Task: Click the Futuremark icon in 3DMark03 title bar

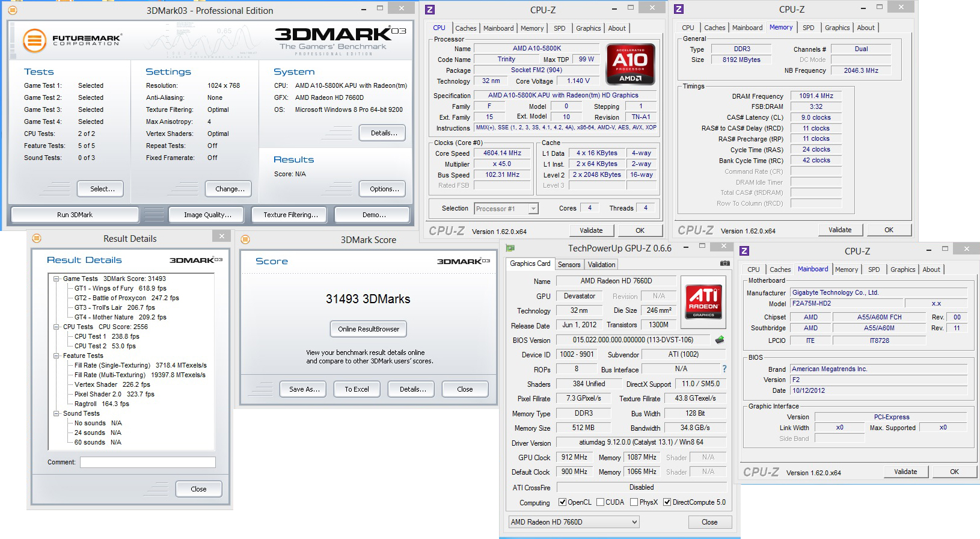Action: (13, 10)
